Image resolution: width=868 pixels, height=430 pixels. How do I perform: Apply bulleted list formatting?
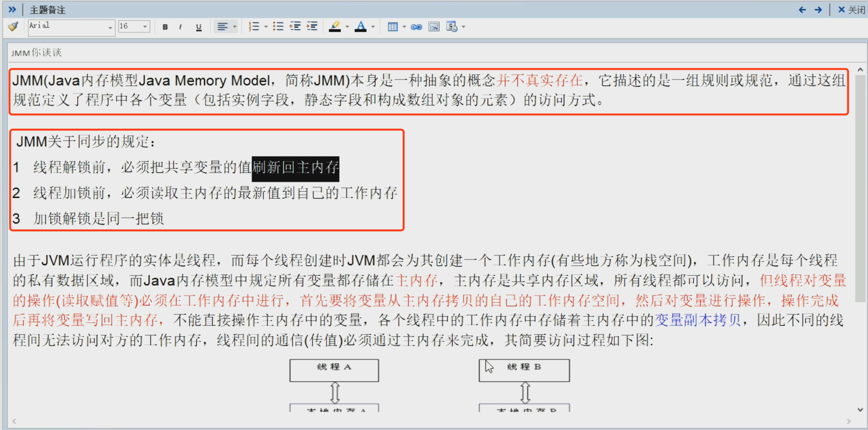[x=278, y=26]
